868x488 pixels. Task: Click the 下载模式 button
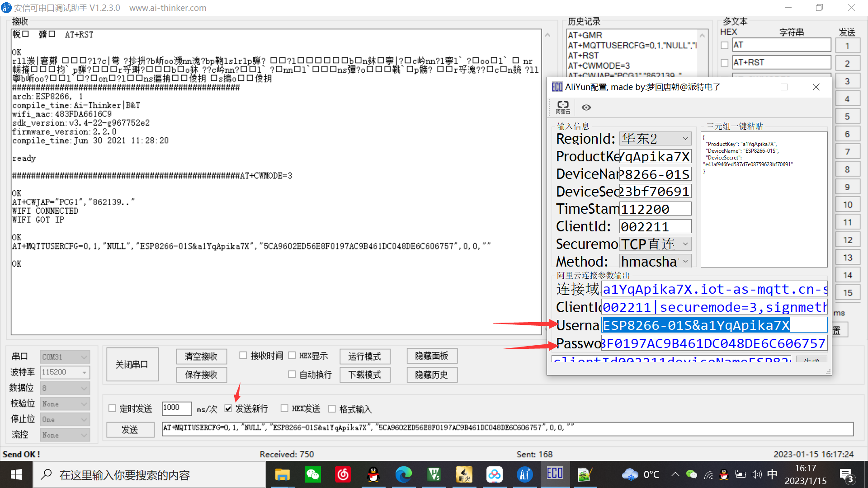365,375
